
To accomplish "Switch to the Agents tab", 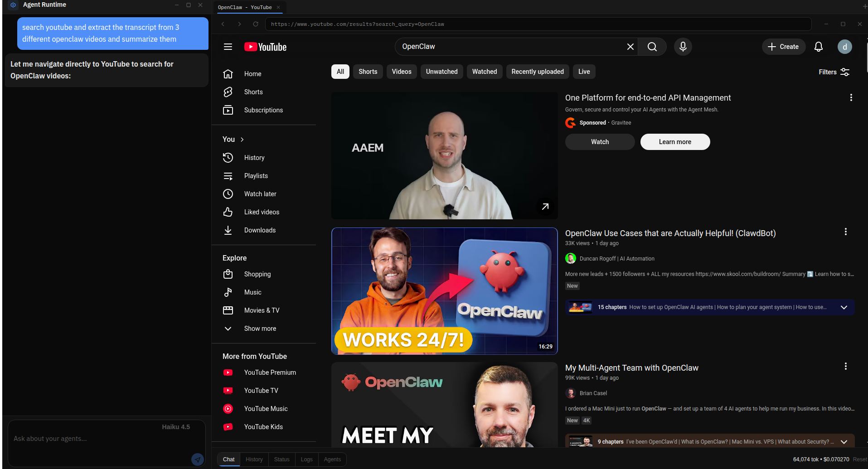I will (332, 459).
